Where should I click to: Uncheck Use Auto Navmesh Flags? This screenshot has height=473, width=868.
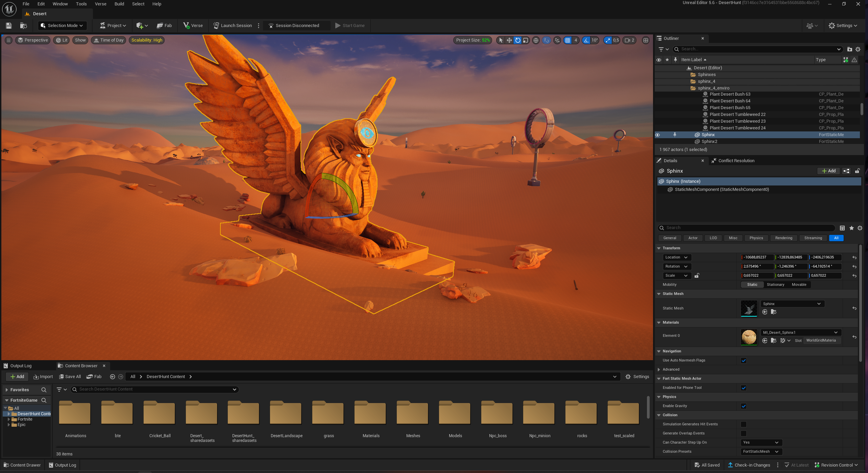point(744,360)
